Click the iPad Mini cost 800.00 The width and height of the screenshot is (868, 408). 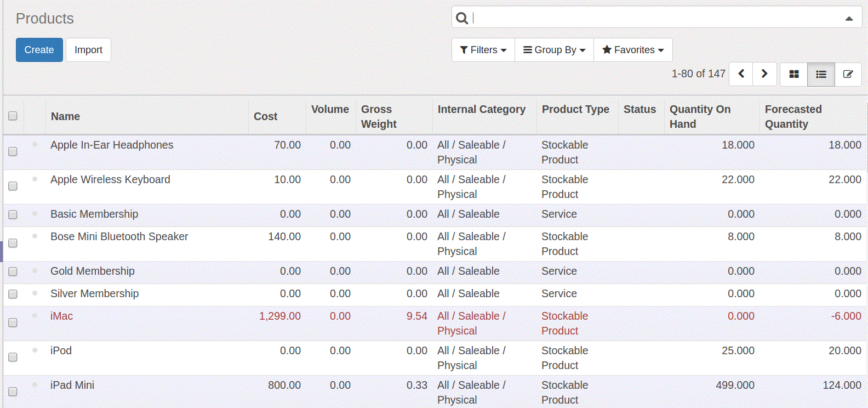point(284,385)
